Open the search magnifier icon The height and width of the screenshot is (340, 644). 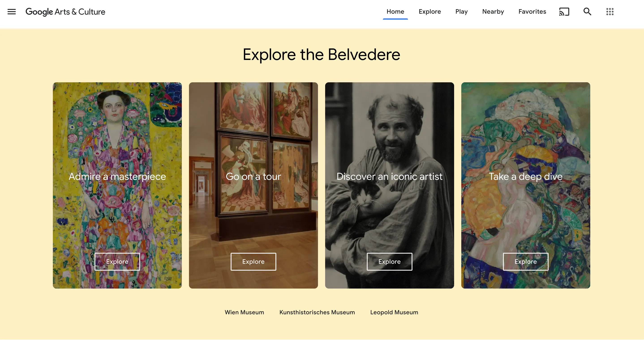[587, 11]
